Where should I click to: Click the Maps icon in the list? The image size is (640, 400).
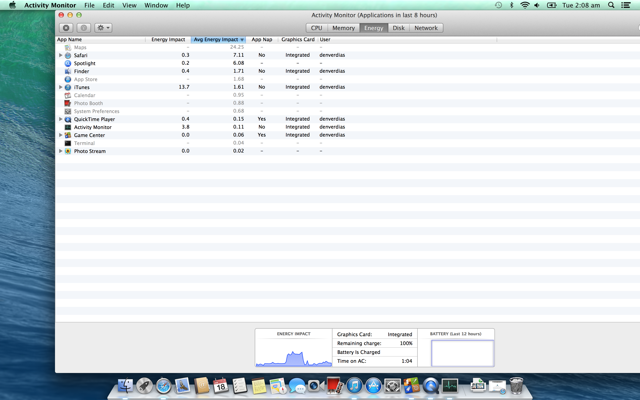pos(68,47)
